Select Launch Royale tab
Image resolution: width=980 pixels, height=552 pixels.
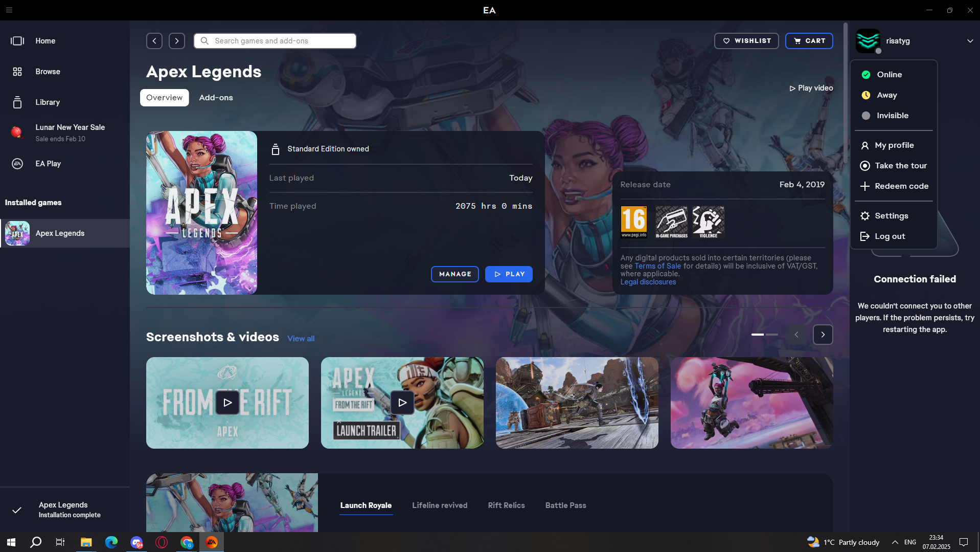pos(366,505)
